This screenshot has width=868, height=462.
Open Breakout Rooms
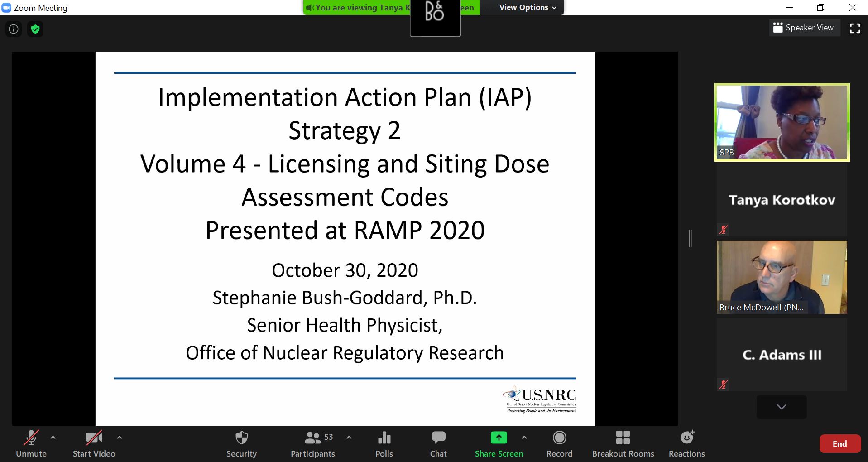[x=623, y=444]
